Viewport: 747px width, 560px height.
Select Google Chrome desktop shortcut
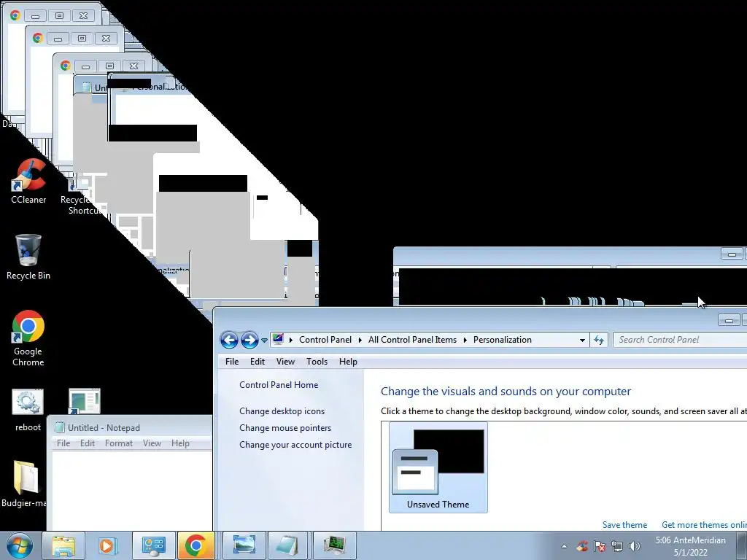point(28,338)
